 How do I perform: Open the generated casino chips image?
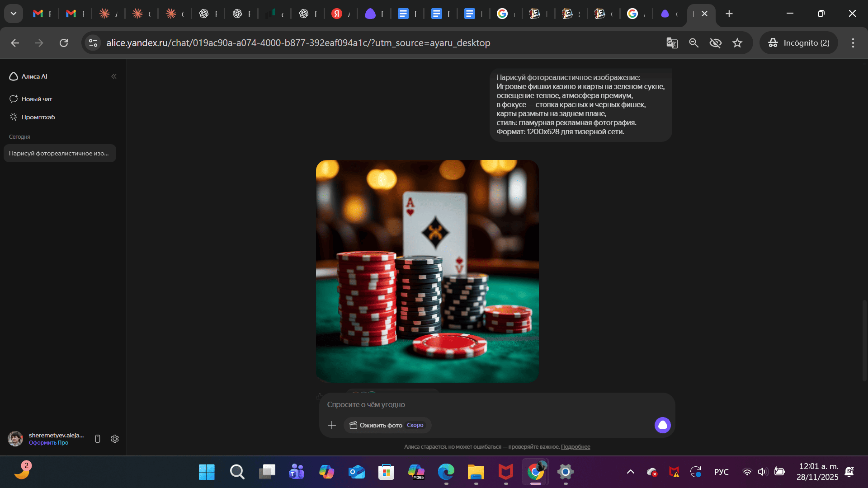tap(427, 271)
